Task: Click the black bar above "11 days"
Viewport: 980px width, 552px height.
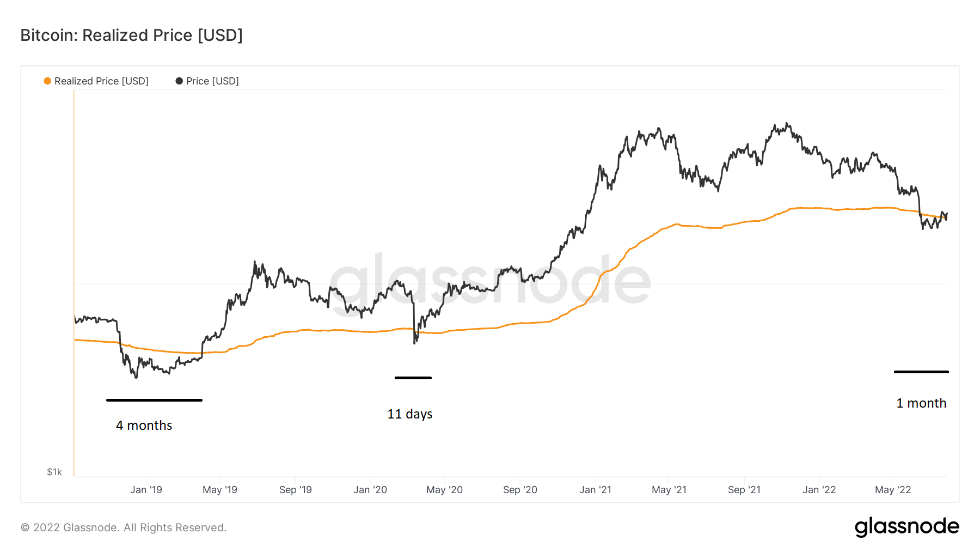Action: [413, 378]
